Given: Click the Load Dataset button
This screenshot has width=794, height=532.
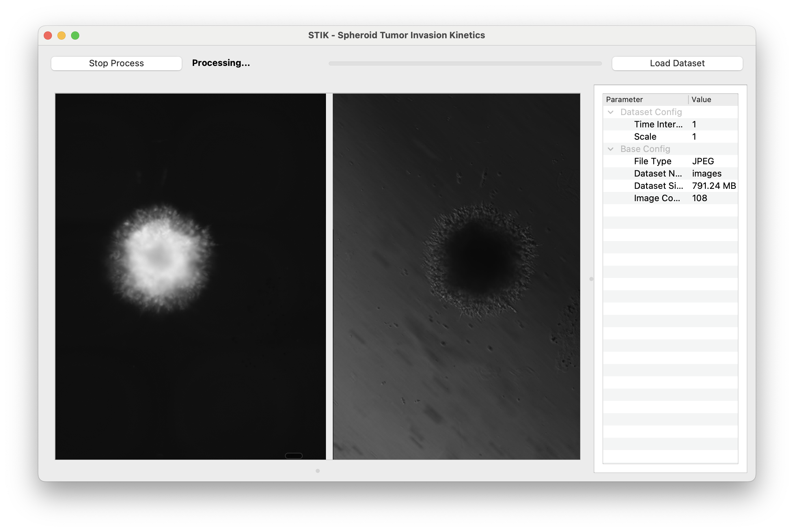Looking at the screenshot, I should [677, 64].
